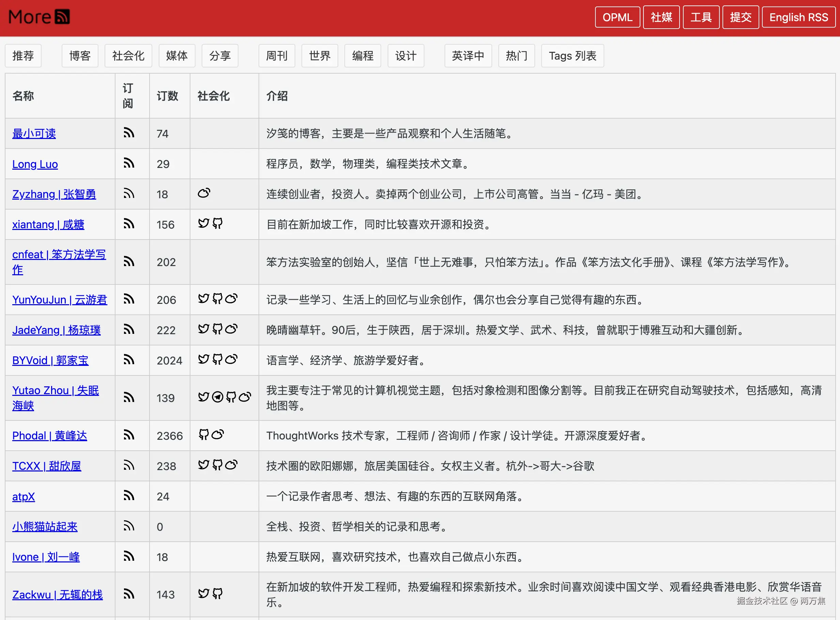
Task: Select the 热门 category tab
Action: pos(516,56)
